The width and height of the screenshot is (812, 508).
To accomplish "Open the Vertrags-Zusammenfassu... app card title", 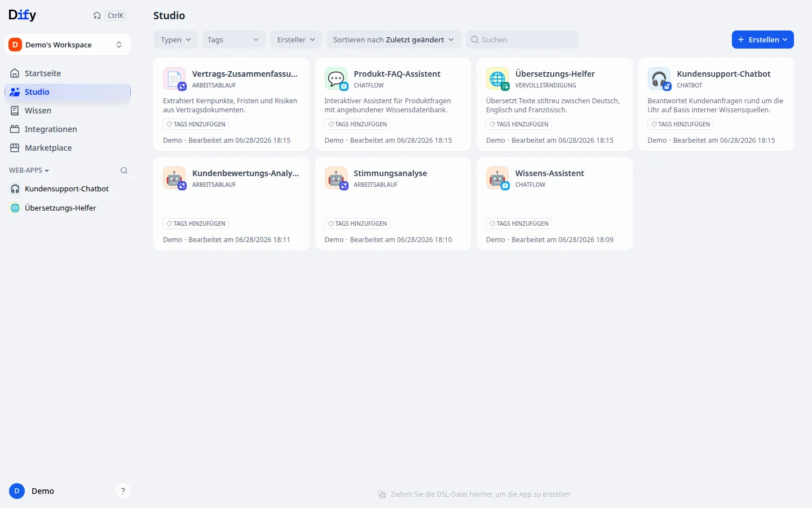I will pyautogui.click(x=245, y=74).
